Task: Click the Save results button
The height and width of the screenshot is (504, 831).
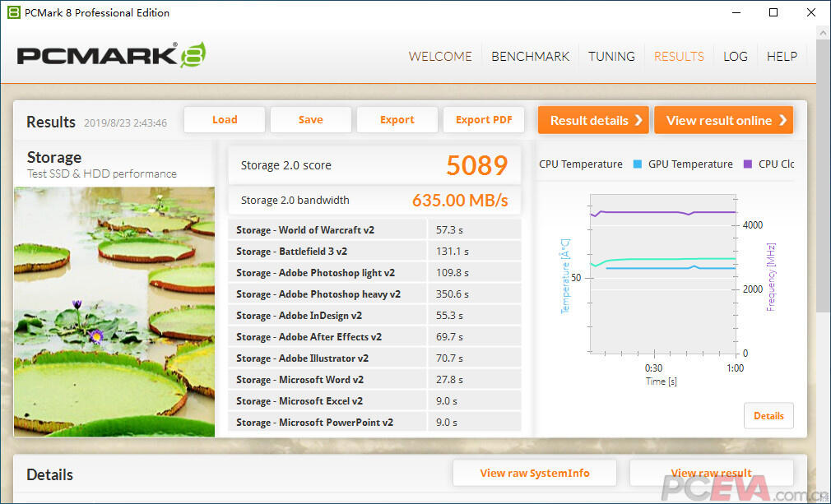Action: tap(310, 120)
